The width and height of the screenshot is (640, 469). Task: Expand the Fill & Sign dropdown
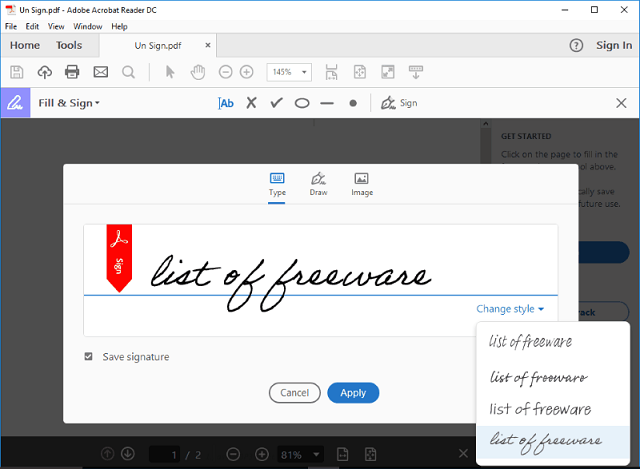pyautogui.click(x=69, y=103)
